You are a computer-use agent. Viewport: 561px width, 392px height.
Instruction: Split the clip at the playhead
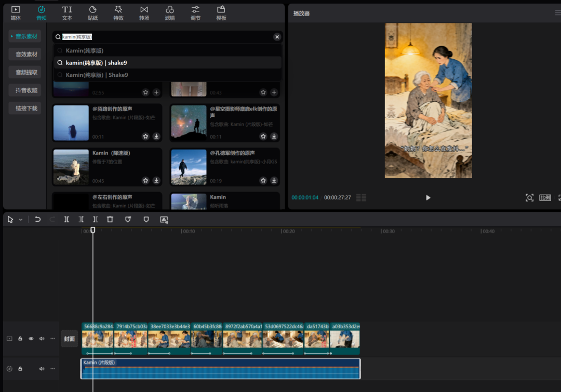point(66,219)
